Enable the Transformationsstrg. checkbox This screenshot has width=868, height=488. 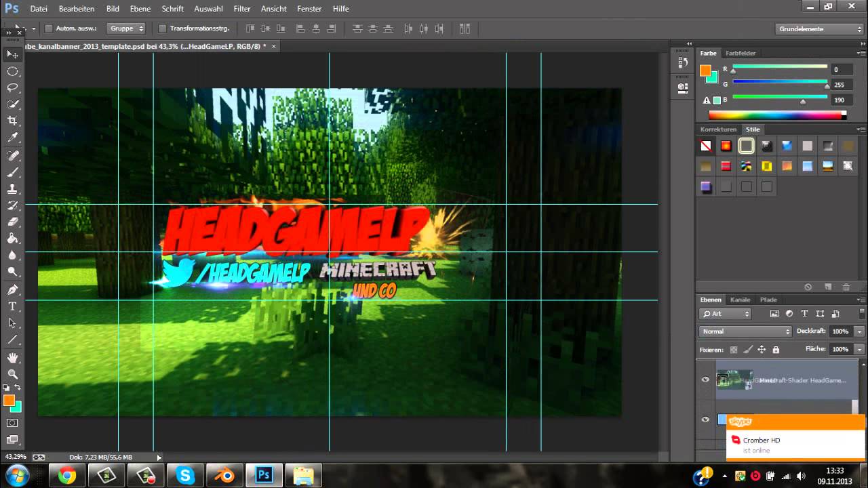click(x=162, y=28)
